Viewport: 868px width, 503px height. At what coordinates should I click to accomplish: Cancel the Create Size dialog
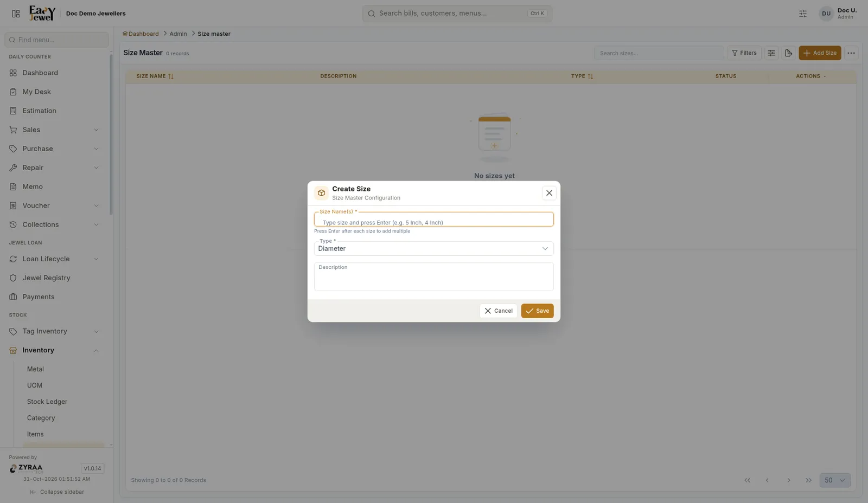pyautogui.click(x=498, y=311)
